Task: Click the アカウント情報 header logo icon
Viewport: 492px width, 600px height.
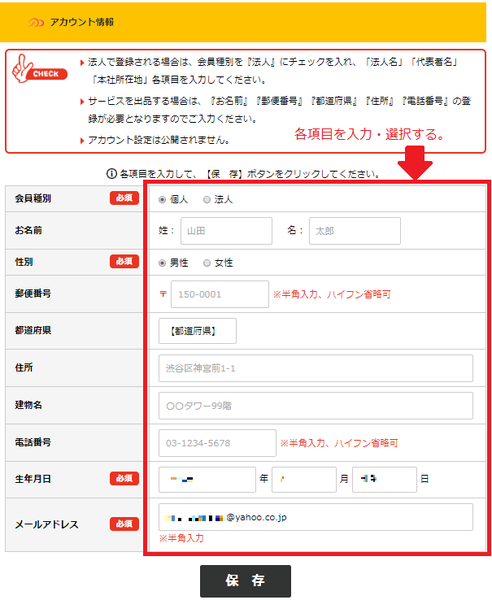Action: (x=36, y=23)
